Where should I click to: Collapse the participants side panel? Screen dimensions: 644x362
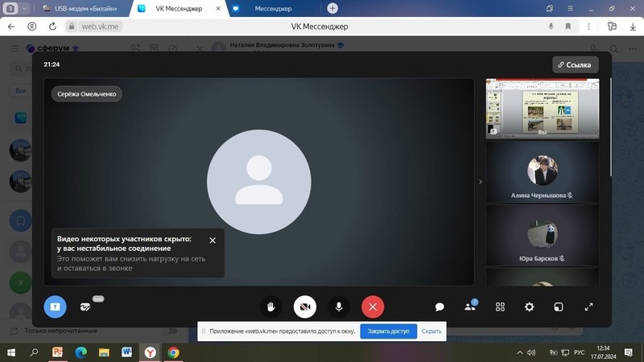481,182
